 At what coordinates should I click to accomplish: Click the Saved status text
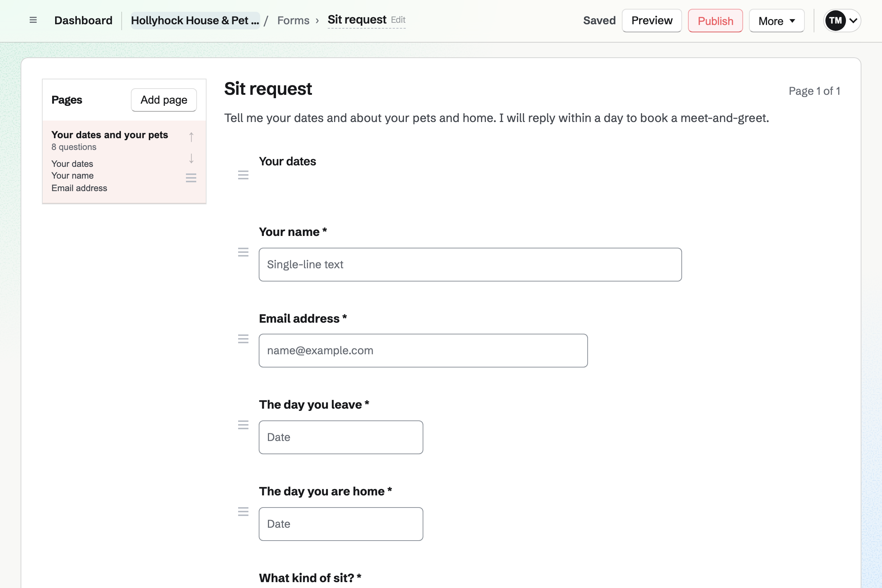coord(599,20)
